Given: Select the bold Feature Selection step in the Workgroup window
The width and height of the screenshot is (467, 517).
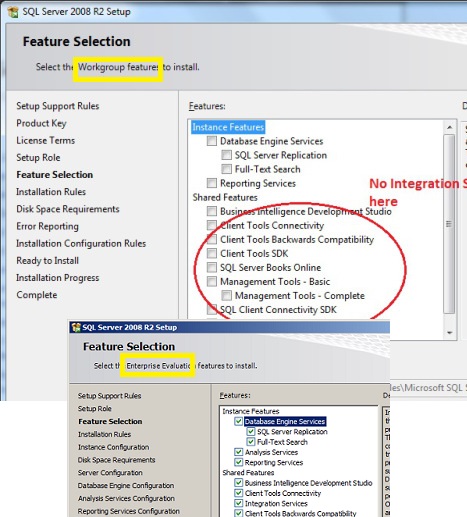Looking at the screenshot, I should [55, 175].
